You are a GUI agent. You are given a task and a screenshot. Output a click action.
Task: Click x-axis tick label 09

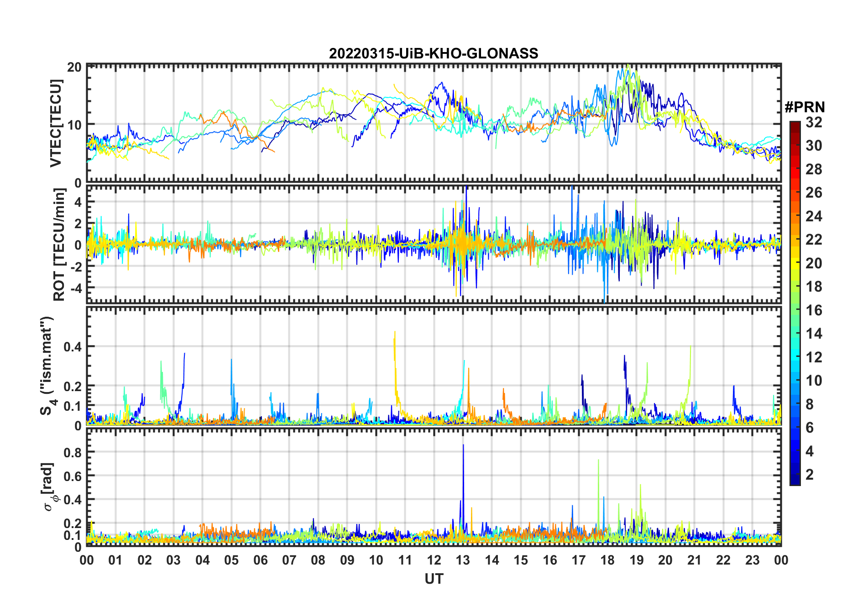pos(347,560)
